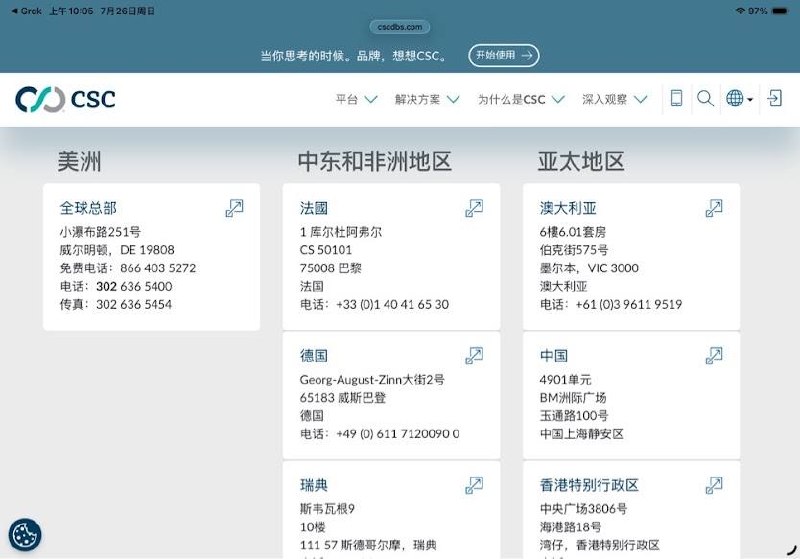Image resolution: width=800 pixels, height=559 pixels.
Task: Open 德国 card external link icon
Action: [474, 355]
